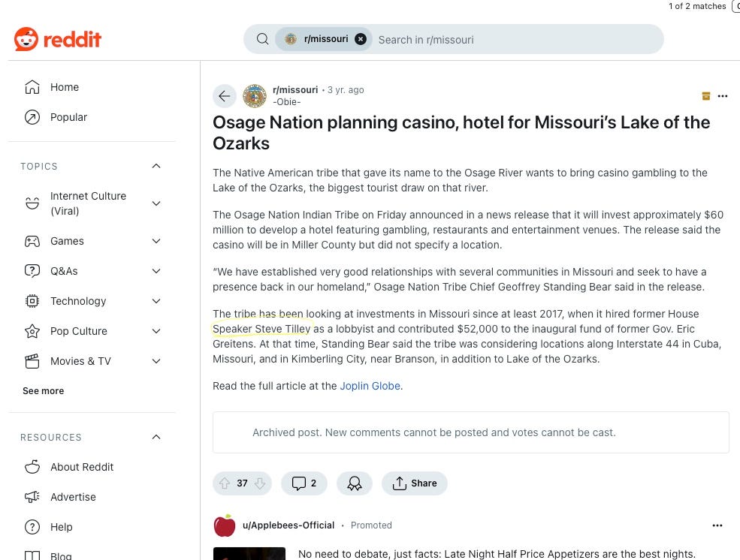Viewport: 740px width, 560px height.
Task: Click the Applebees ad thumbnail
Action: click(x=249, y=554)
